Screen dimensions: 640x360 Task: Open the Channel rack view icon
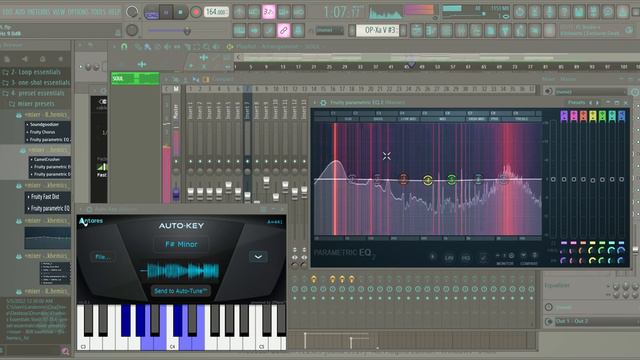tap(446, 30)
